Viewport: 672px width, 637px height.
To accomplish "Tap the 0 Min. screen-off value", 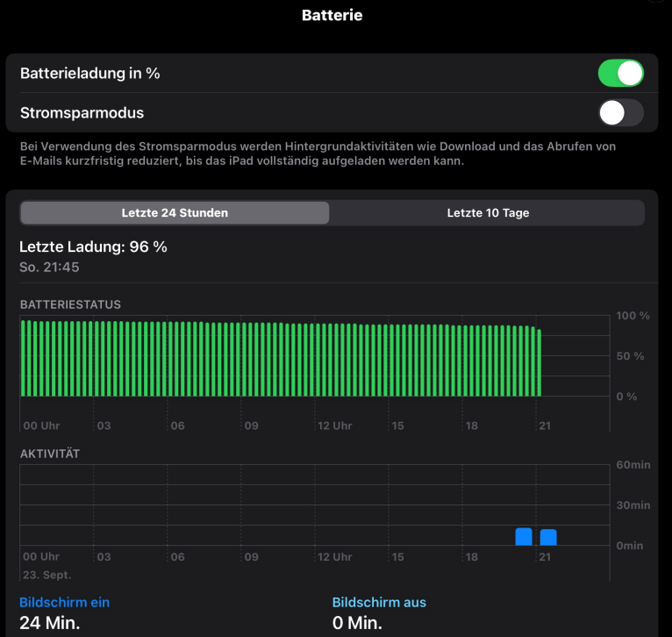I will pyautogui.click(x=357, y=623).
